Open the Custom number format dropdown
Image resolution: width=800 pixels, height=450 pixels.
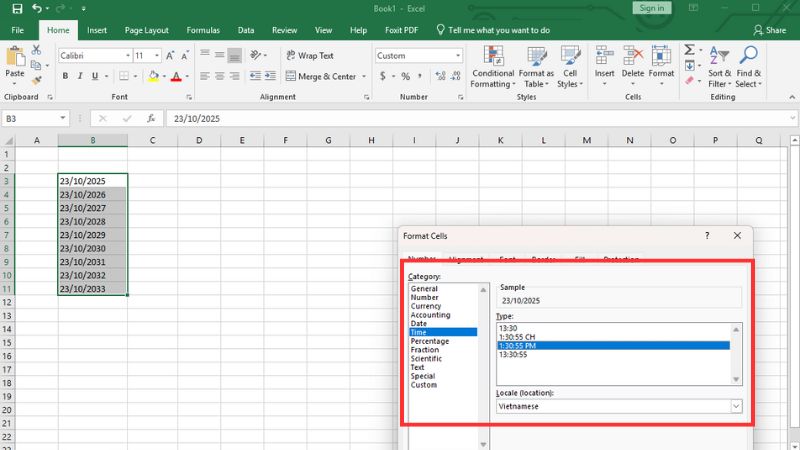coord(457,56)
